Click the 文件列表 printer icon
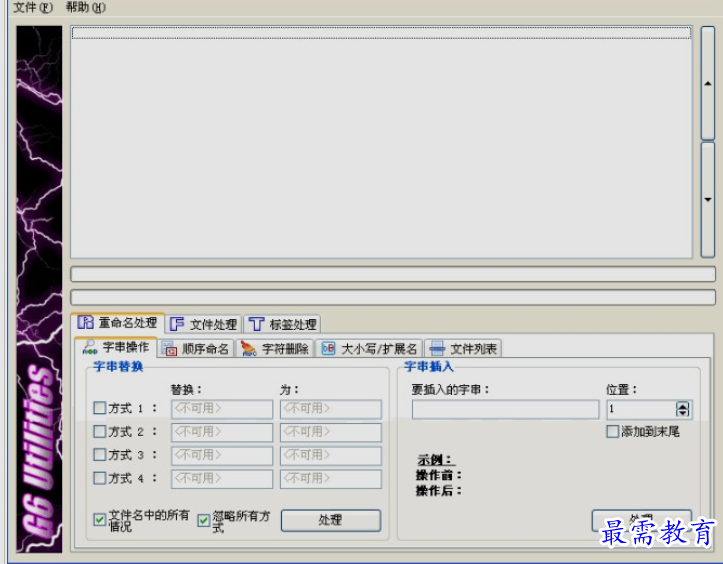 pyautogui.click(x=437, y=349)
